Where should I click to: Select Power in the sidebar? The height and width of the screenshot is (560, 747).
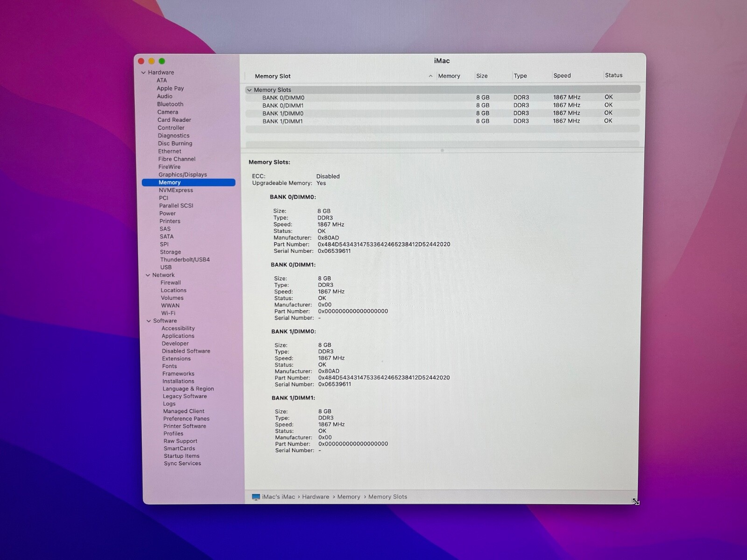167,214
